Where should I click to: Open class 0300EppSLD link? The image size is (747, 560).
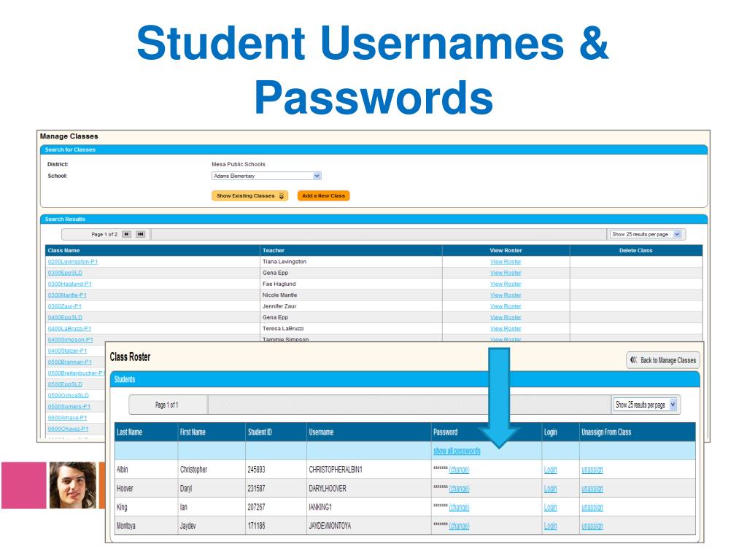pyautogui.click(x=65, y=273)
